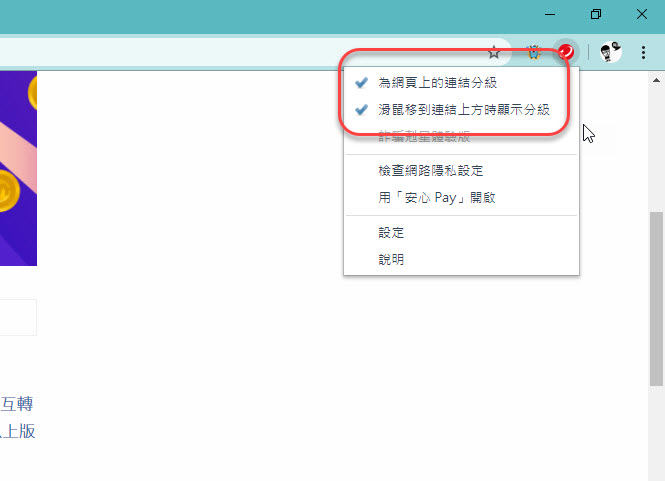665x481 pixels.
Task: Open the Chrome profile avatar
Action: [x=610, y=52]
